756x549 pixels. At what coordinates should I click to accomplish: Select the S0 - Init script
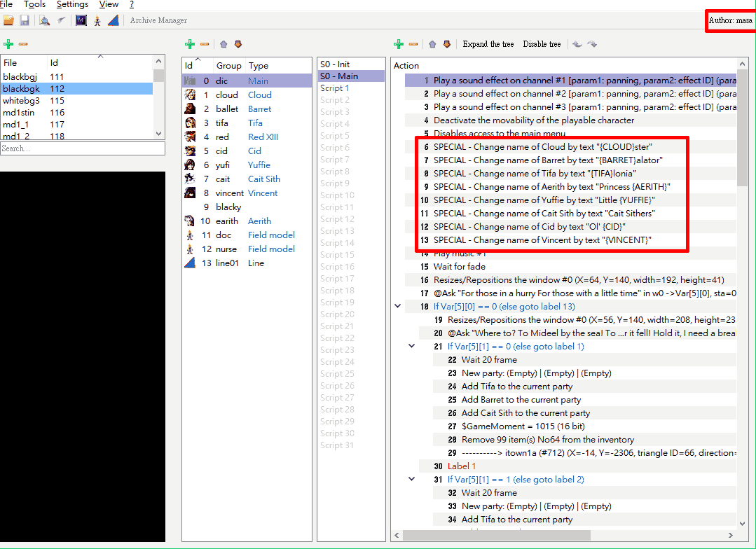pos(352,64)
